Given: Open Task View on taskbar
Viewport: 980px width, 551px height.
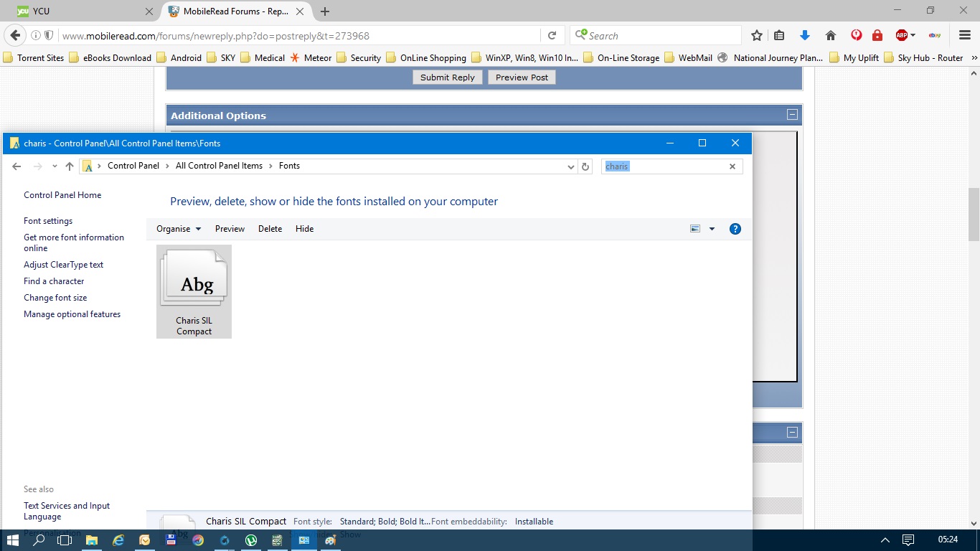Looking at the screenshot, I should point(65,540).
